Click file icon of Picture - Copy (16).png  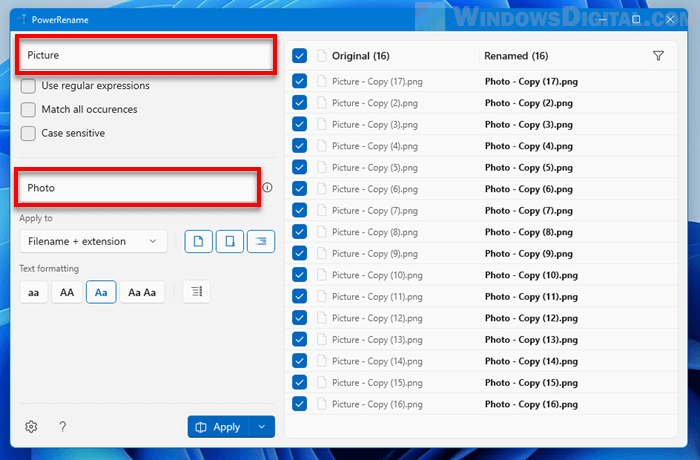pos(321,404)
